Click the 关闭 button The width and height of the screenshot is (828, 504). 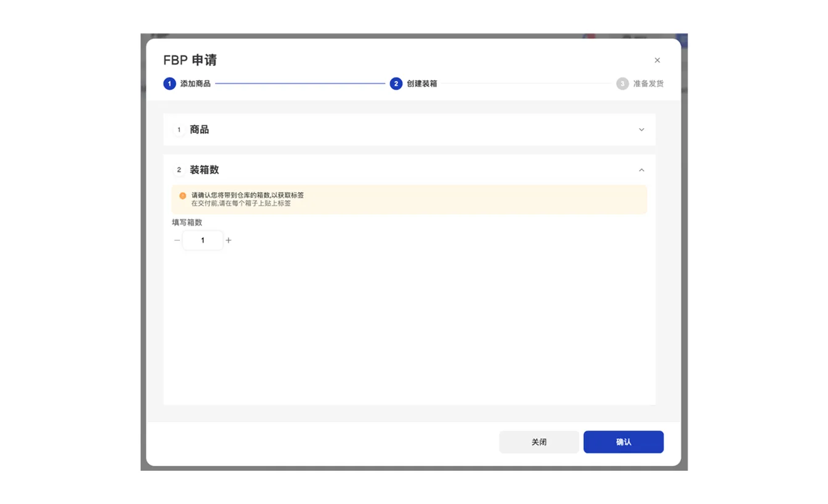pyautogui.click(x=539, y=442)
